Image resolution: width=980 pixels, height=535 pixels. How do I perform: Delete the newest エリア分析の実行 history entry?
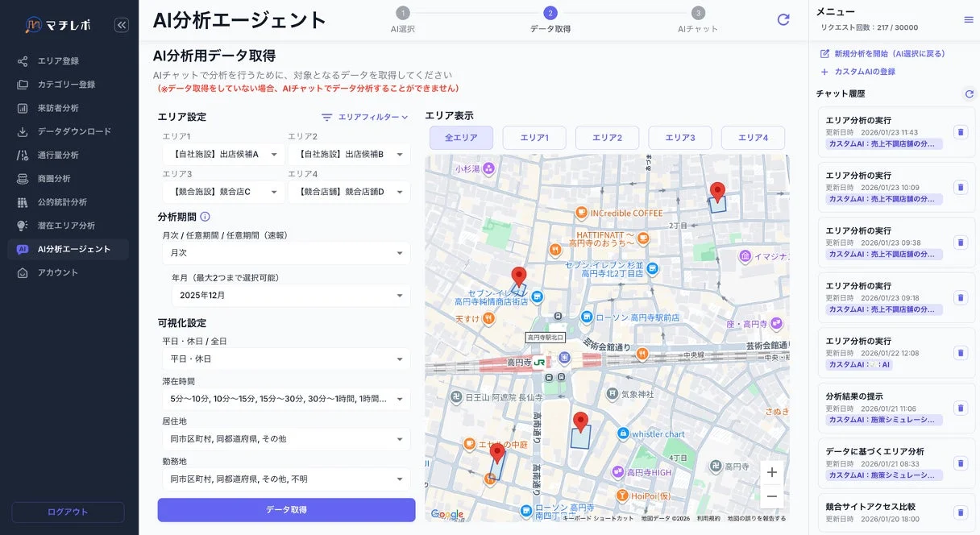(x=961, y=132)
